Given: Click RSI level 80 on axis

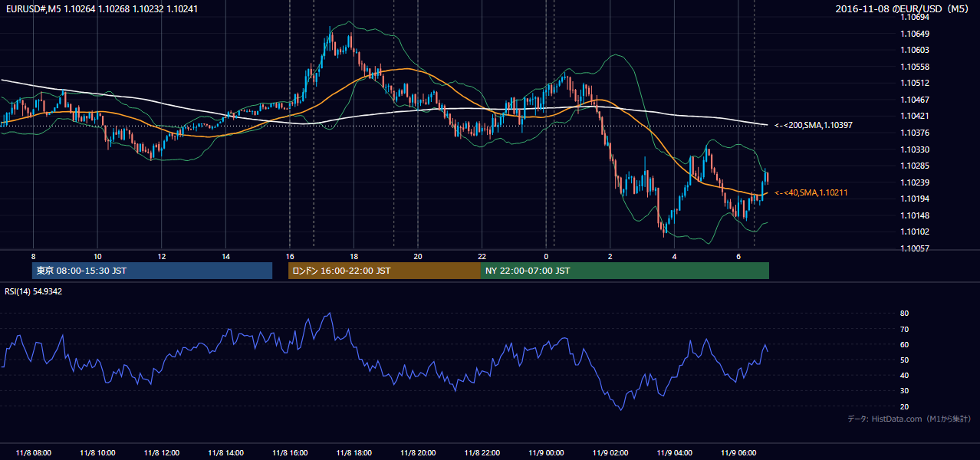Looking at the screenshot, I should point(904,314).
